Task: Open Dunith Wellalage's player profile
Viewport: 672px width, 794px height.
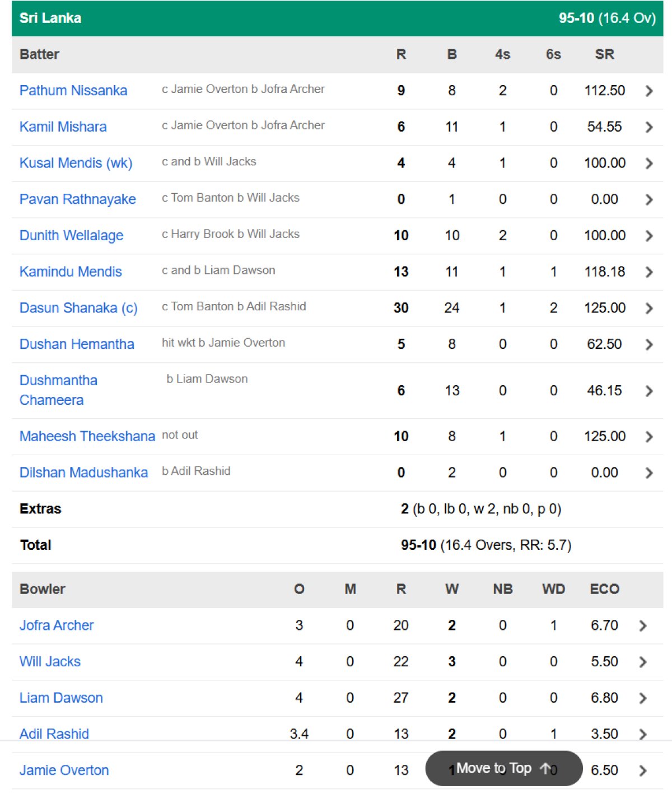Action: pyautogui.click(x=72, y=236)
